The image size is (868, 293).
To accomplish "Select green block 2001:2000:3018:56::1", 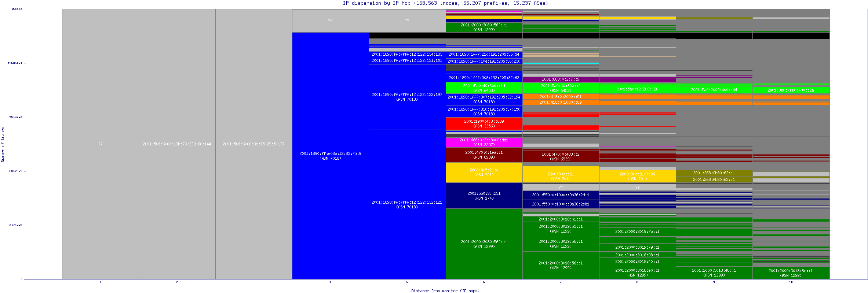I will pos(561,265).
